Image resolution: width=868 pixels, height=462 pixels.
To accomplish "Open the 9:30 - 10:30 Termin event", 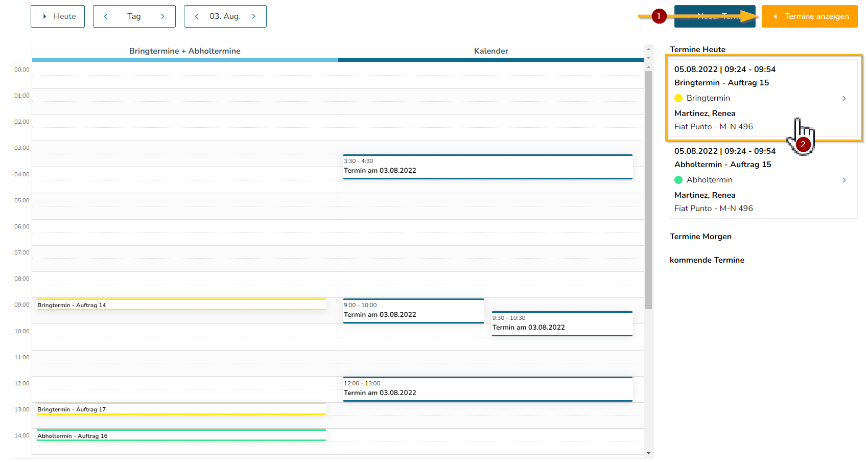I will (x=562, y=324).
